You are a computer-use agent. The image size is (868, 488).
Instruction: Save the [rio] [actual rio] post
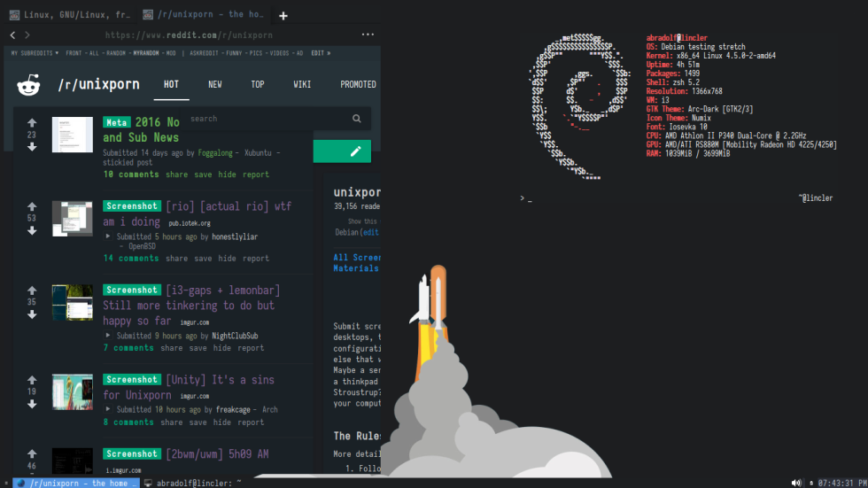[203, 259]
